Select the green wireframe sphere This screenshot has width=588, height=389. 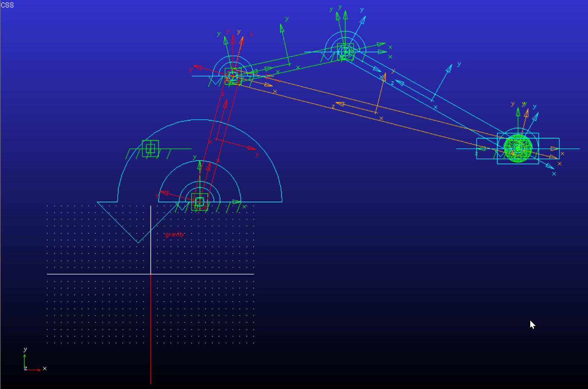click(518, 148)
